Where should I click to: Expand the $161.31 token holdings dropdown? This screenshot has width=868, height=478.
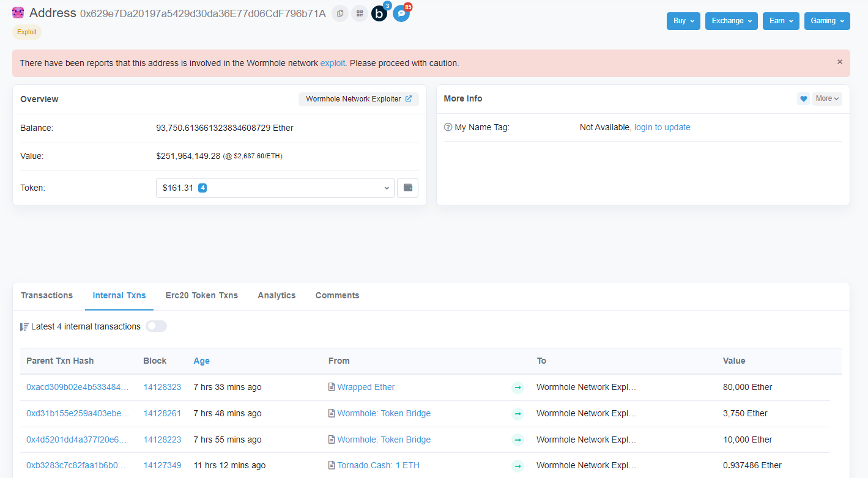tap(275, 188)
